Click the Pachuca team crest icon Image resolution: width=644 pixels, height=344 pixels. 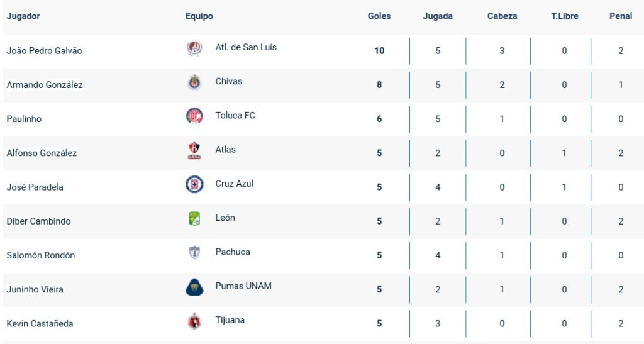(x=194, y=252)
